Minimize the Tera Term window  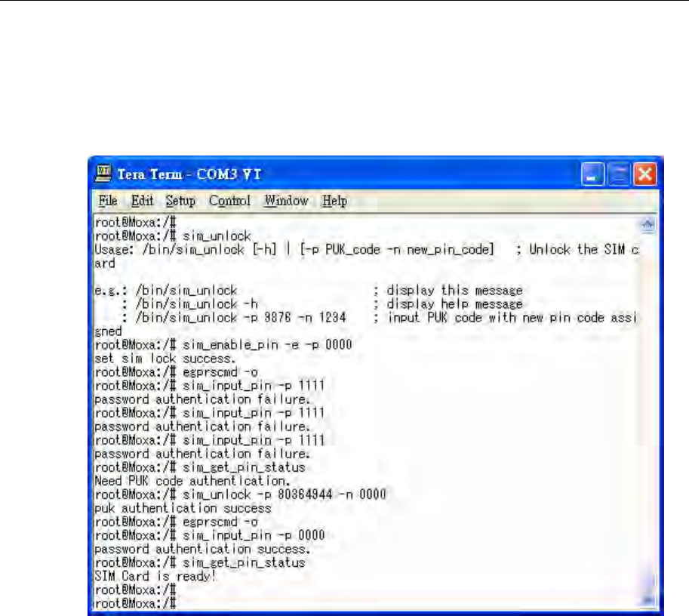pos(592,174)
